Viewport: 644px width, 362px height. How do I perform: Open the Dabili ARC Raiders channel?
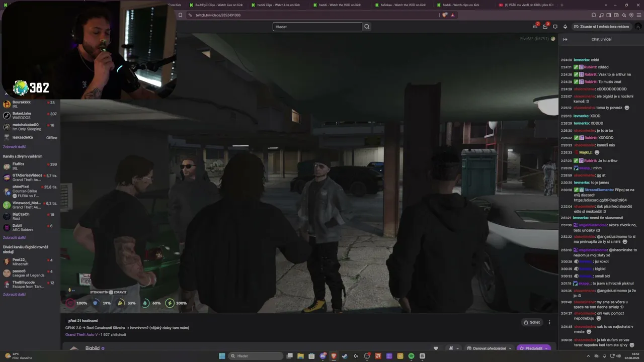click(30, 228)
